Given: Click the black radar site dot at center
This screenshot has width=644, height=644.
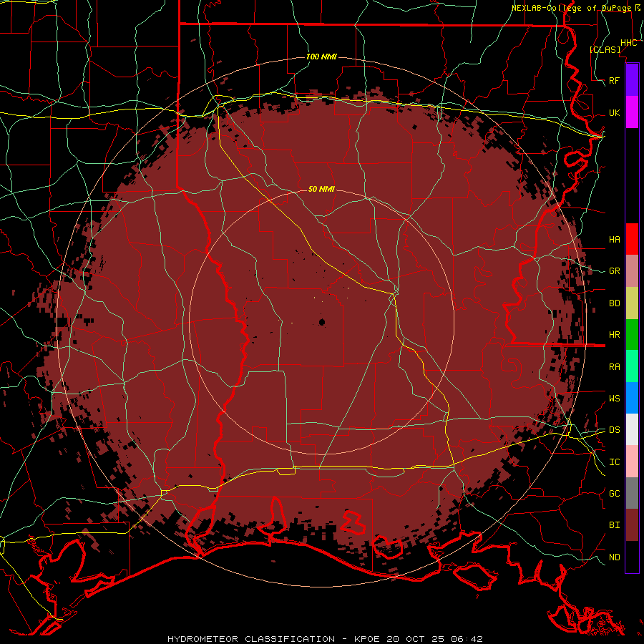Looking at the screenshot, I should tap(322, 322).
